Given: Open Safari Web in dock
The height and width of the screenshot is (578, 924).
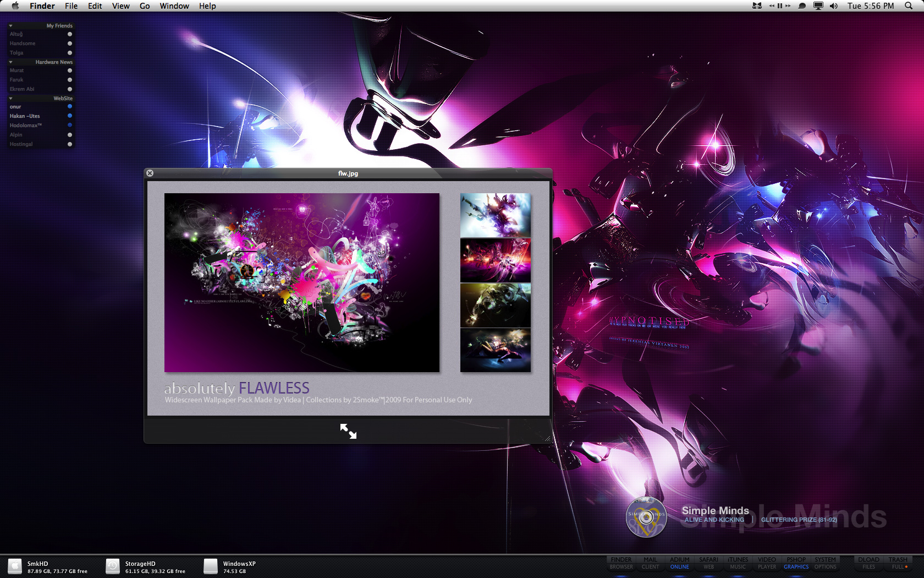Looking at the screenshot, I should (708, 563).
